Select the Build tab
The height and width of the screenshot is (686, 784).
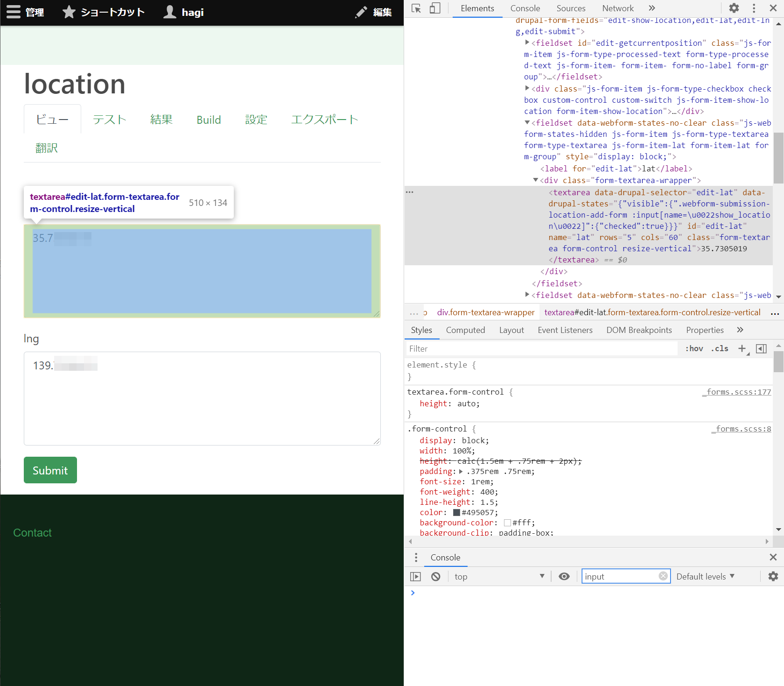coord(209,120)
